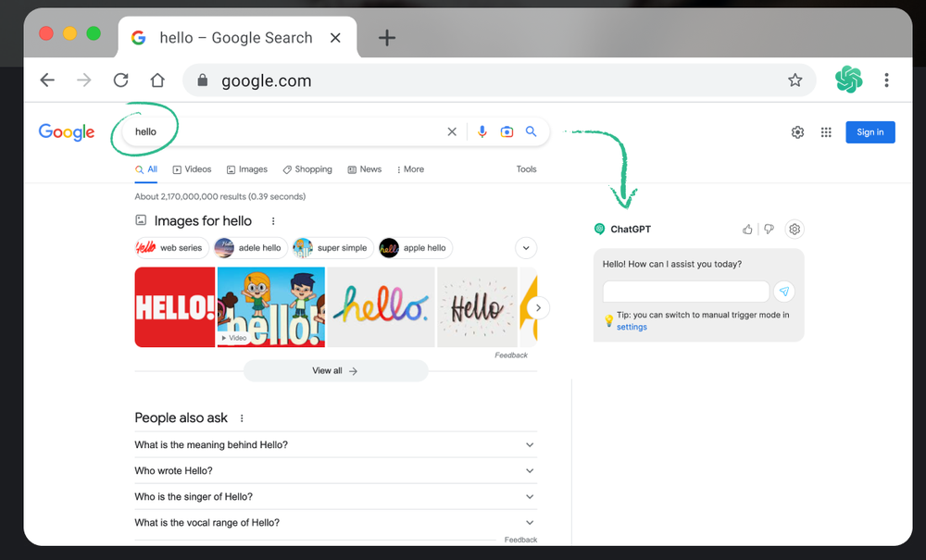
Task: Clear the search box with the X icon
Action: [x=452, y=131]
